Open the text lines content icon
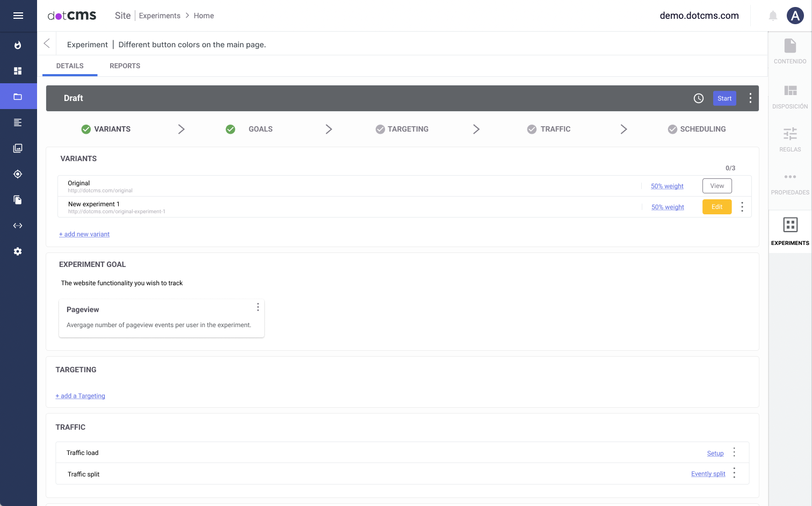 click(x=18, y=122)
